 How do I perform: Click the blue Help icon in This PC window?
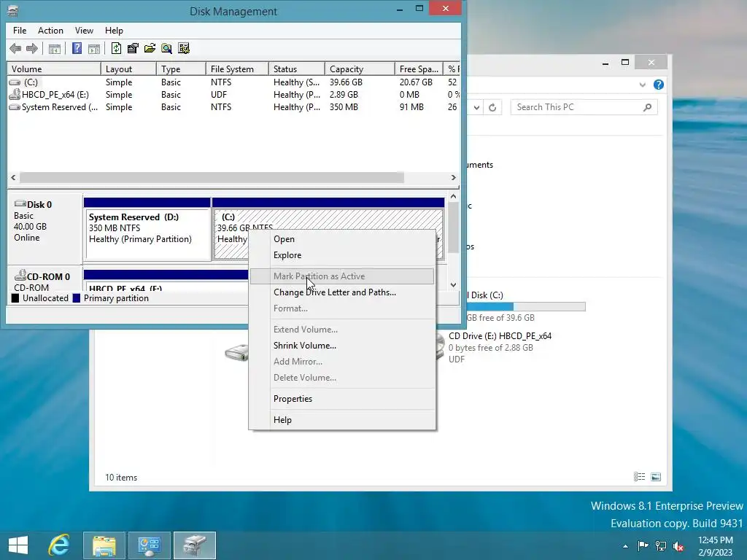(659, 85)
